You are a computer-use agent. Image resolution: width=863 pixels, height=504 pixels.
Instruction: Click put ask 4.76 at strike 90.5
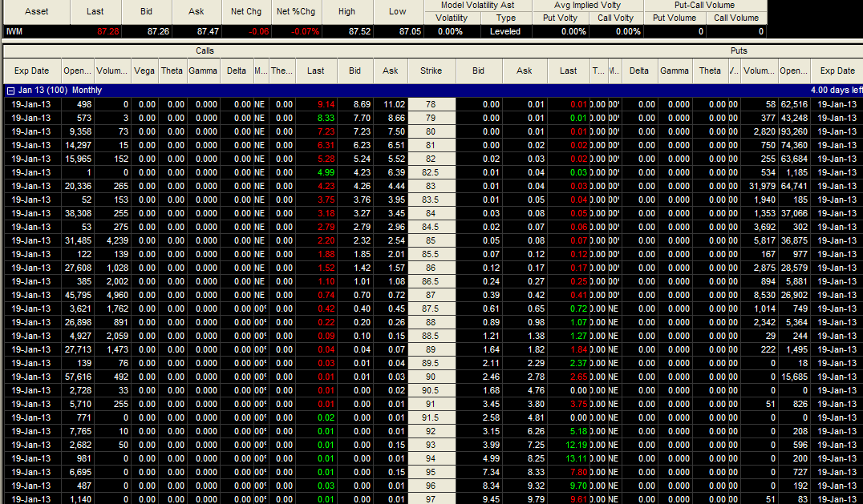(535, 391)
